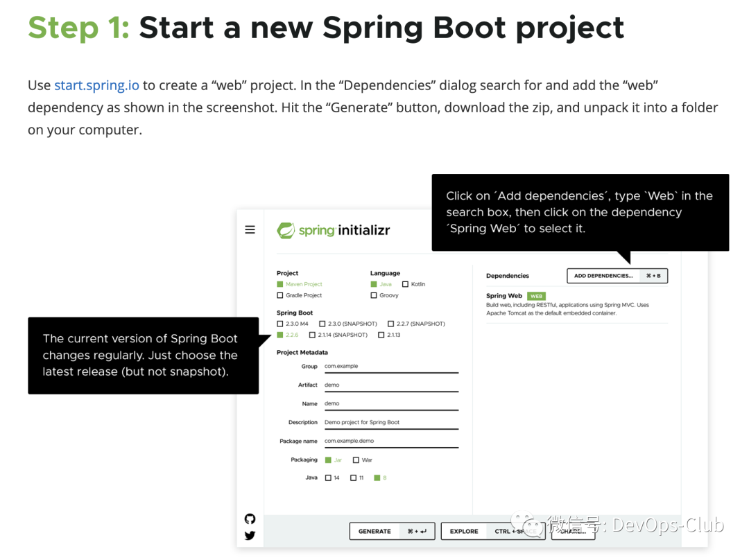Select War packaging

pyautogui.click(x=363, y=460)
